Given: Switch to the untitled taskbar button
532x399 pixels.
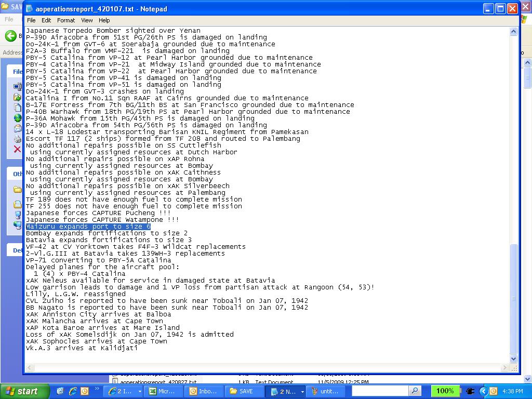Looking at the screenshot, I should point(325,391).
